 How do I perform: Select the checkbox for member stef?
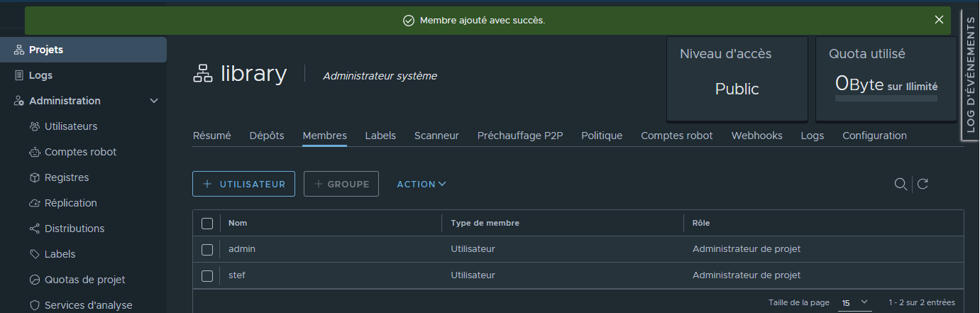(x=207, y=275)
